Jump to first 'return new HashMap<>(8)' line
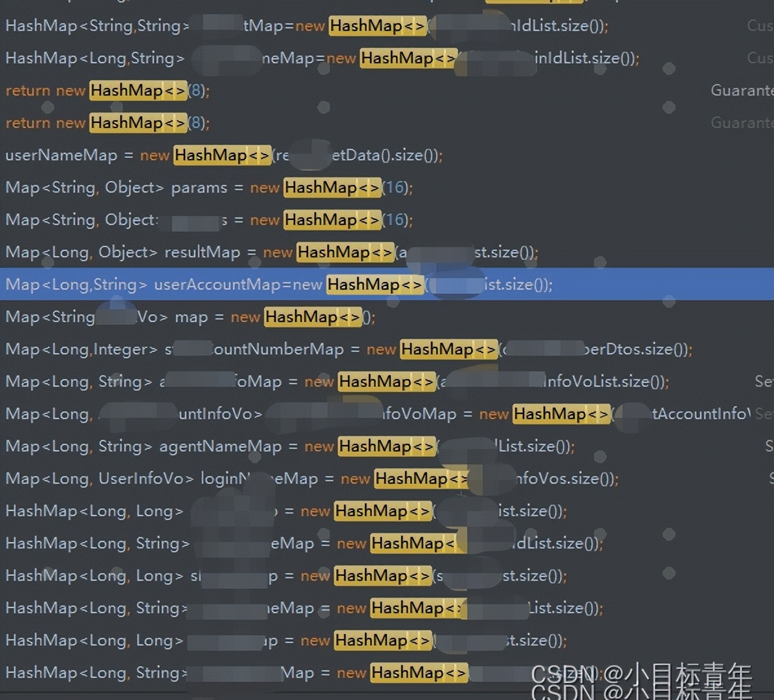 tap(107, 91)
